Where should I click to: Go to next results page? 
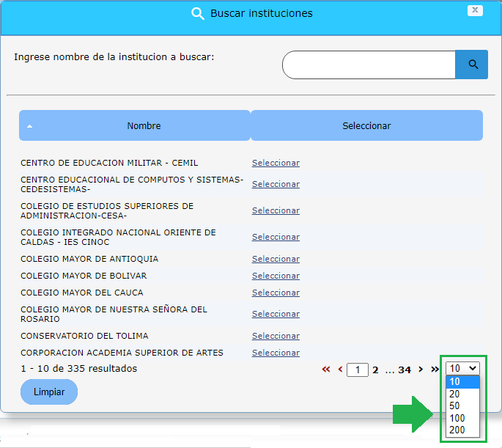[421, 370]
